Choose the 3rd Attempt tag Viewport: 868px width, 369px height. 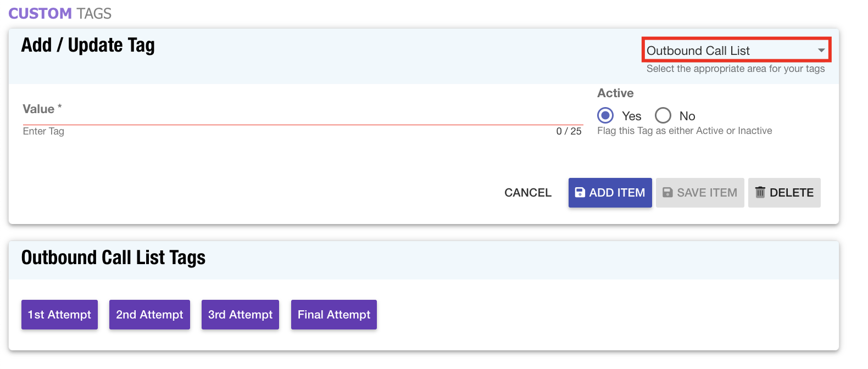240,315
